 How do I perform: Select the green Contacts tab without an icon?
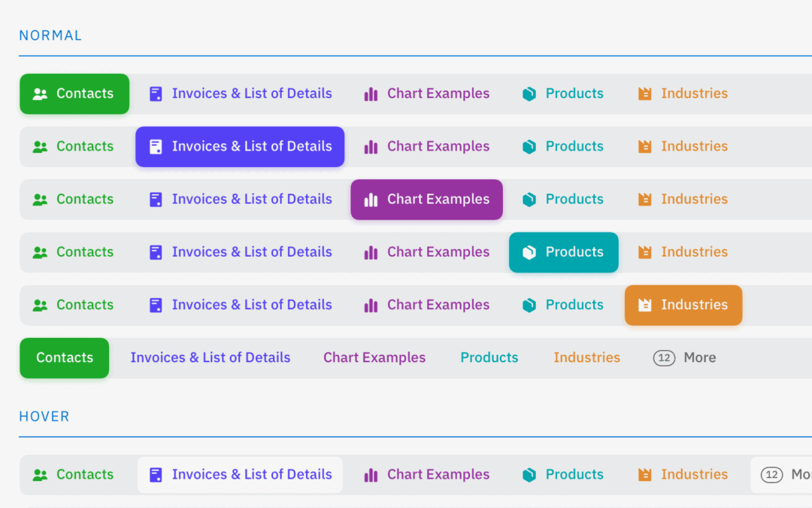tap(65, 358)
